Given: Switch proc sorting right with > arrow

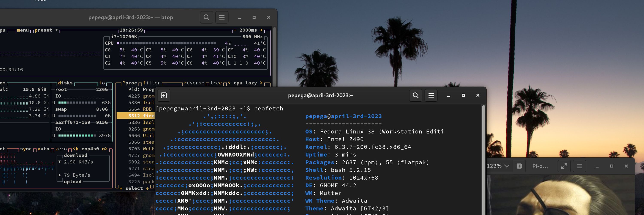Looking at the screenshot, I should click(261, 83).
